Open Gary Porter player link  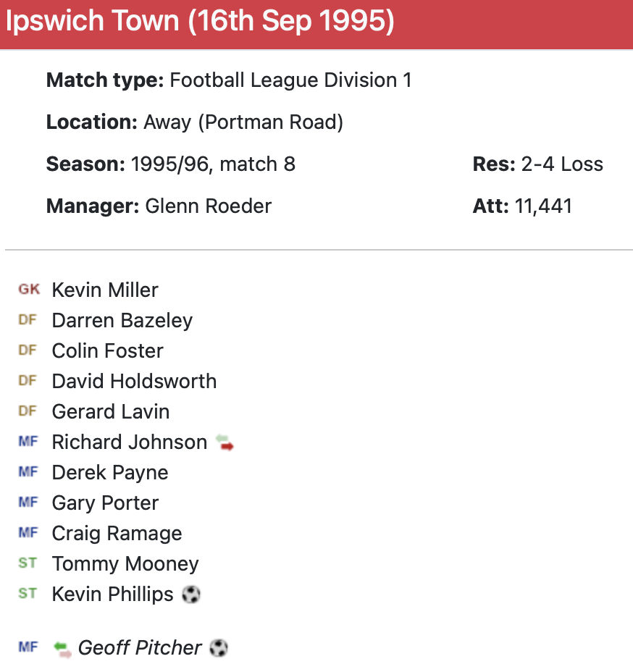tap(105, 503)
